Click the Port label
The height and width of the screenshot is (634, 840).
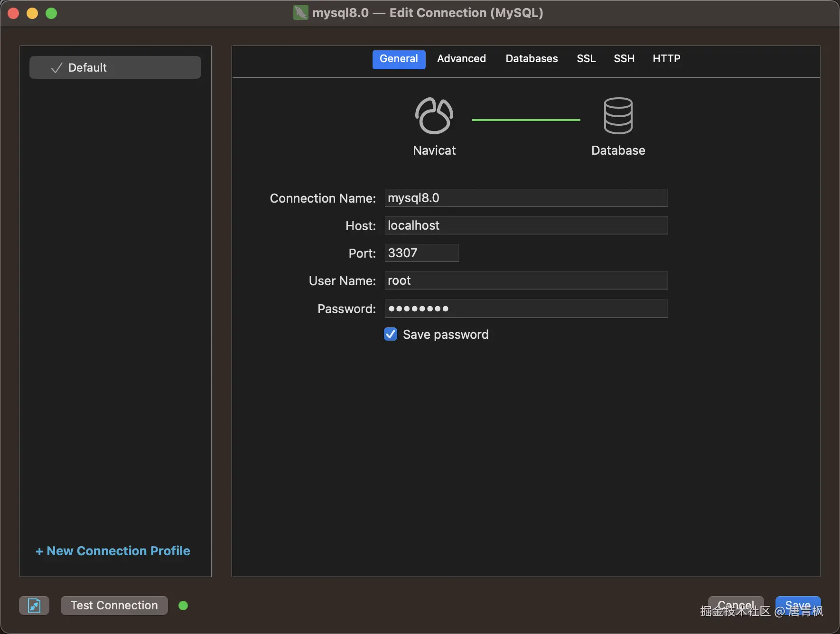tap(362, 253)
